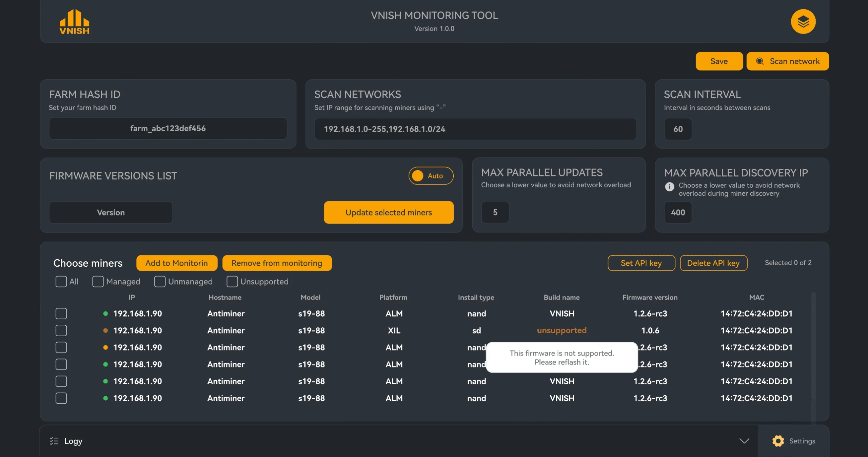Click Update selected miners
Image resolution: width=868 pixels, height=457 pixels.
(389, 212)
